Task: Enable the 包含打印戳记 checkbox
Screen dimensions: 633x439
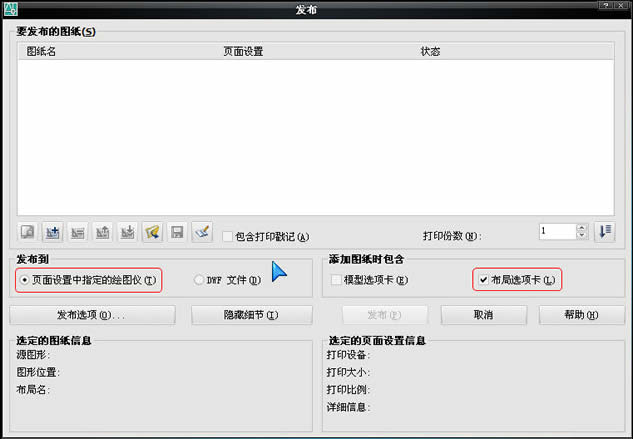Action: [228, 237]
